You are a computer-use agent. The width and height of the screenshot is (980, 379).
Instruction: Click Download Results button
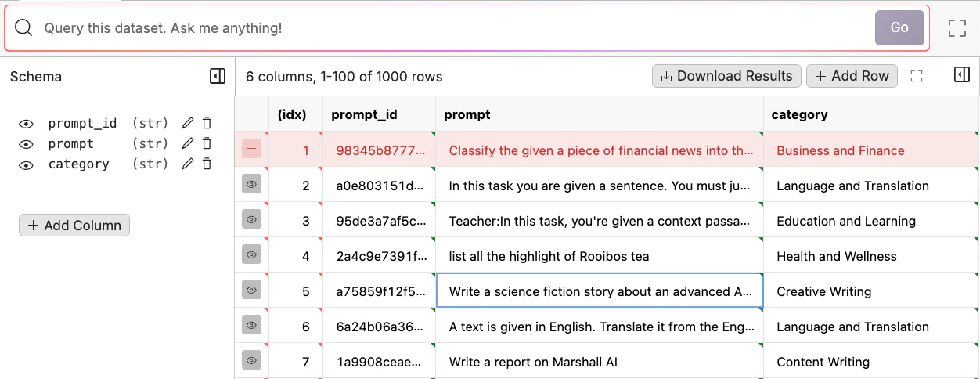pyautogui.click(x=726, y=76)
